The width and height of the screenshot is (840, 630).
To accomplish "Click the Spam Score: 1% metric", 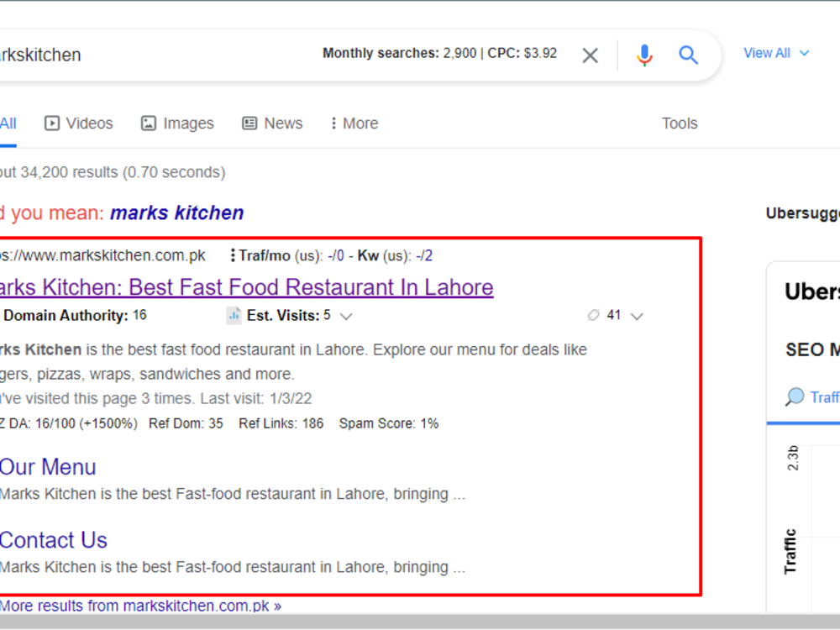I will [x=389, y=423].
